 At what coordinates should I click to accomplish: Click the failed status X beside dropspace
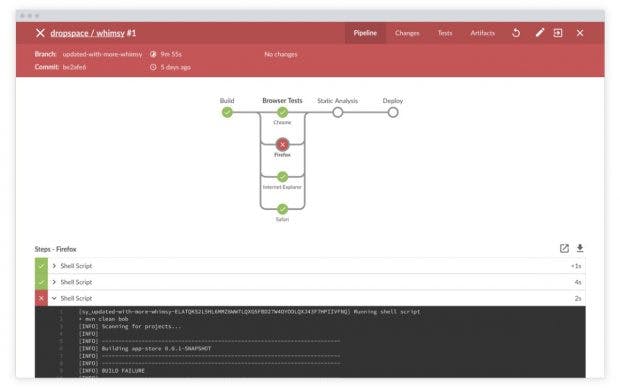pyautogui.click(x=40, y=33)
